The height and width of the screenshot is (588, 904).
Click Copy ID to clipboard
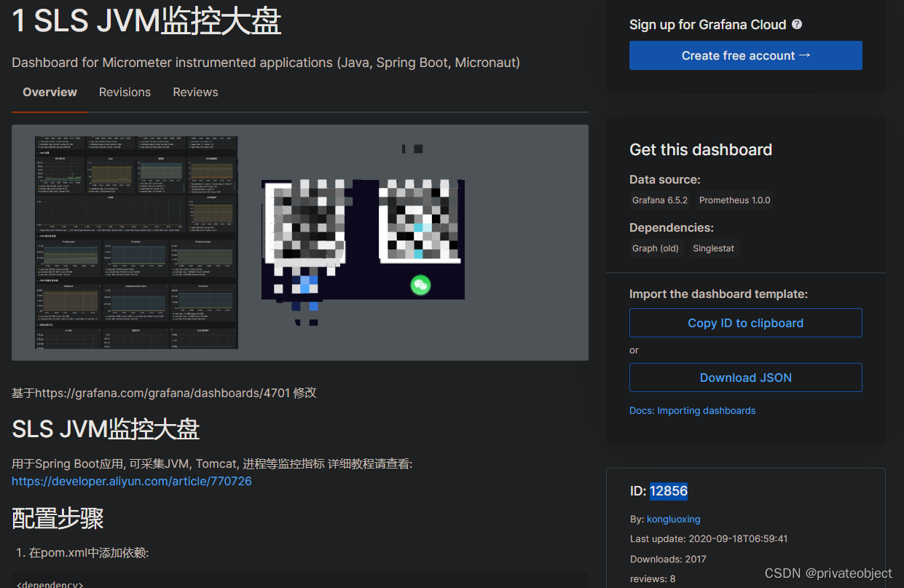[745, 323]
